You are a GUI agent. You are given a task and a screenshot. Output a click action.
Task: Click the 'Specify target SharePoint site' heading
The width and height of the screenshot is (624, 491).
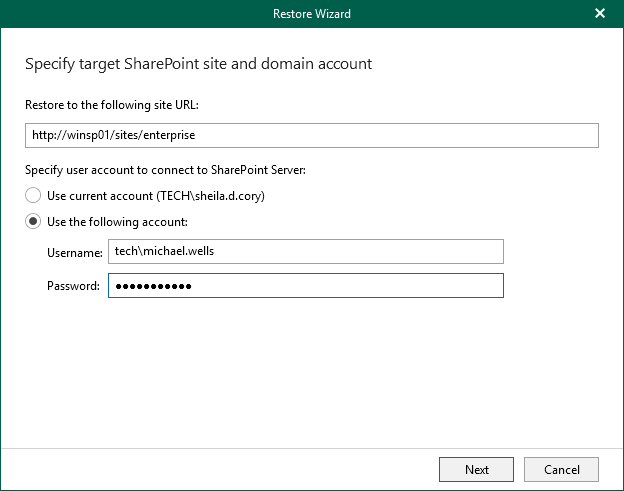pos(198,64)
